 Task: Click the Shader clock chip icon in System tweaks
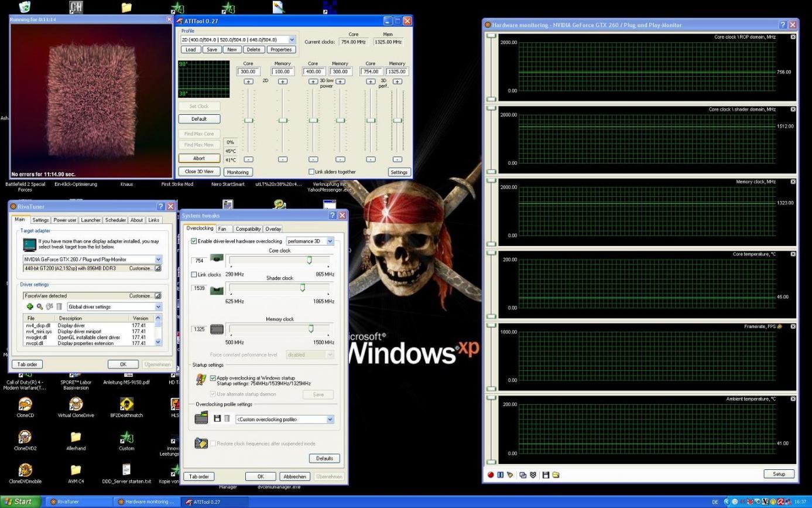(x=217, y=290)
